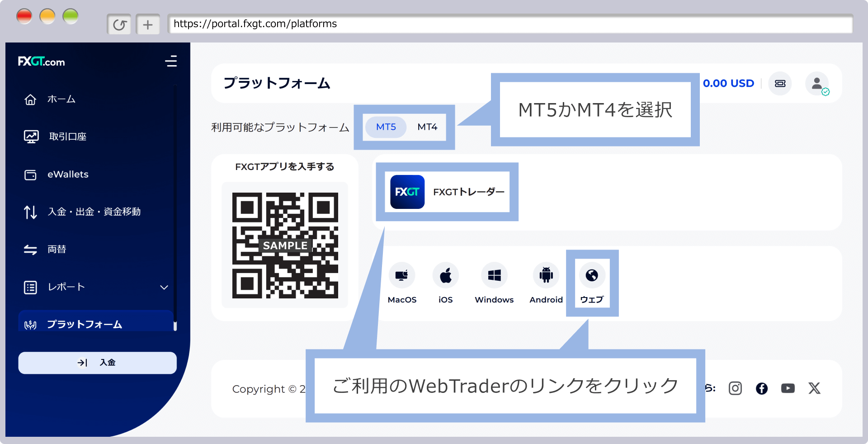
Task: Open 入金・出金・資金移動 menu item
Action: tap(94, 212)
